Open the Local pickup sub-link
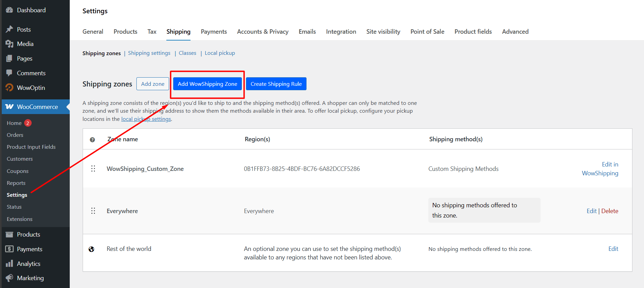The image size is (644, 288). [x=220, y=53]
